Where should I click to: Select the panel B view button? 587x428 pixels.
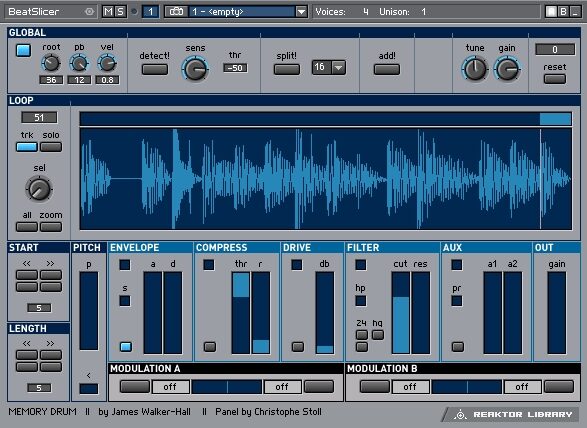click(x=563, y=12)
